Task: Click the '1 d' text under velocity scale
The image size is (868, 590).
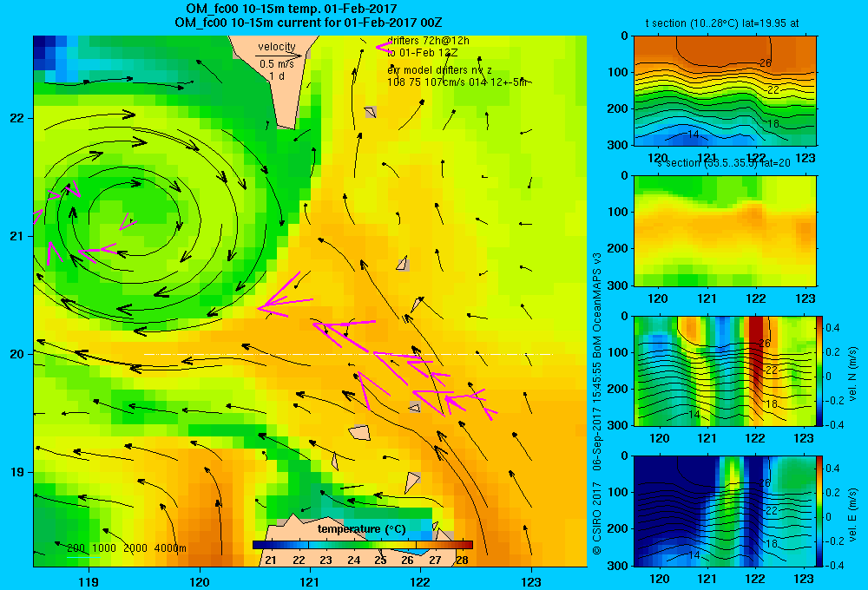Action: [x=277, y=75]
